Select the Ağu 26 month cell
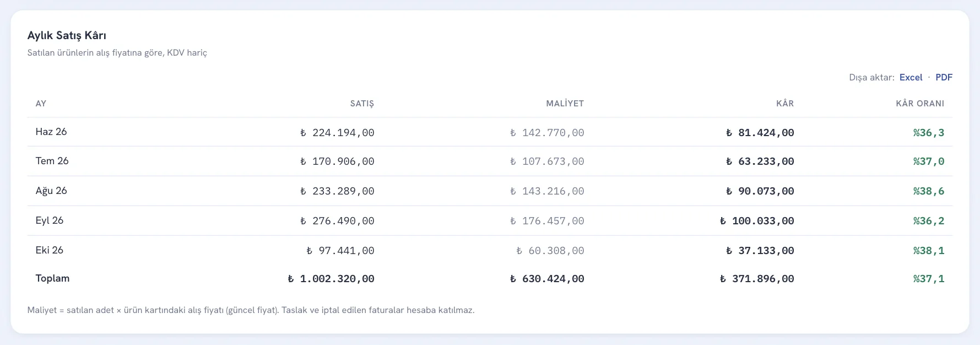Viewport: 980px width, 345px height. tap(51, 191)
